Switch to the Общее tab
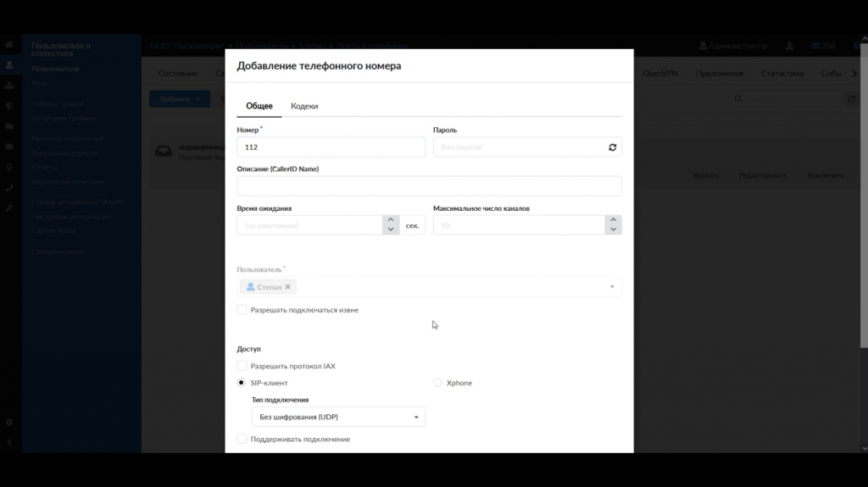This screenshot has height=487, width=868. click(259, 106)
